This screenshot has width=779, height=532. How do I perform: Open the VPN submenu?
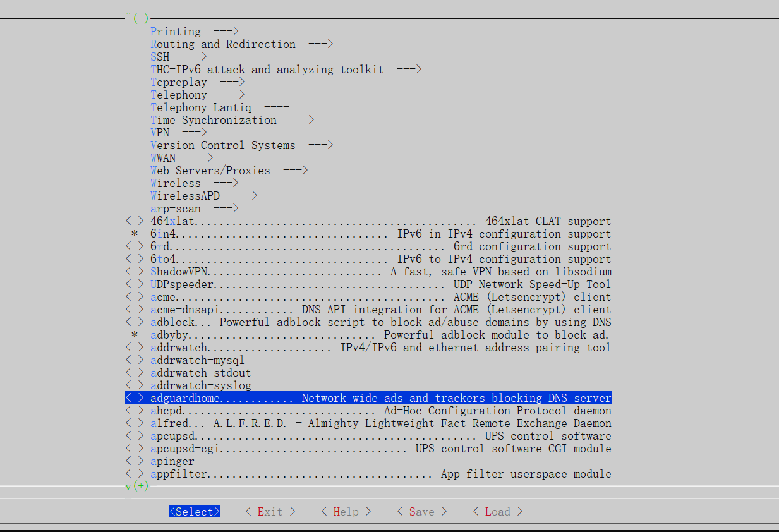(x=160, y=133)
